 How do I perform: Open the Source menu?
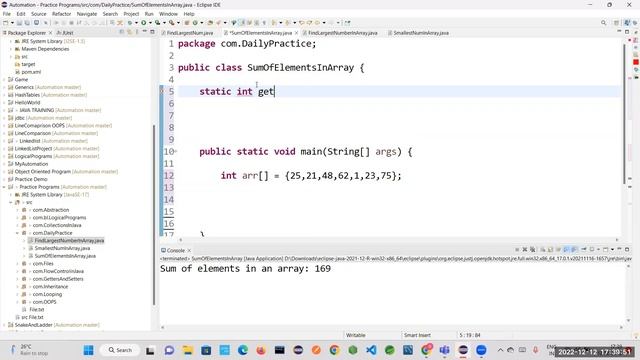[x=38, y=14]
